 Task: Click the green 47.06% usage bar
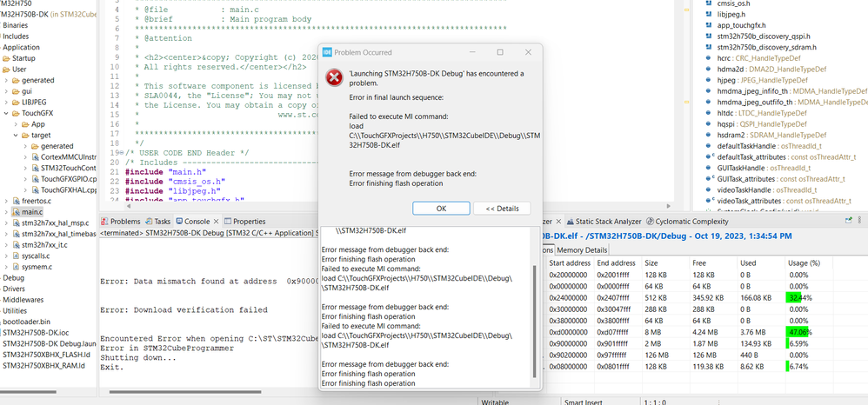pos(798,332)
